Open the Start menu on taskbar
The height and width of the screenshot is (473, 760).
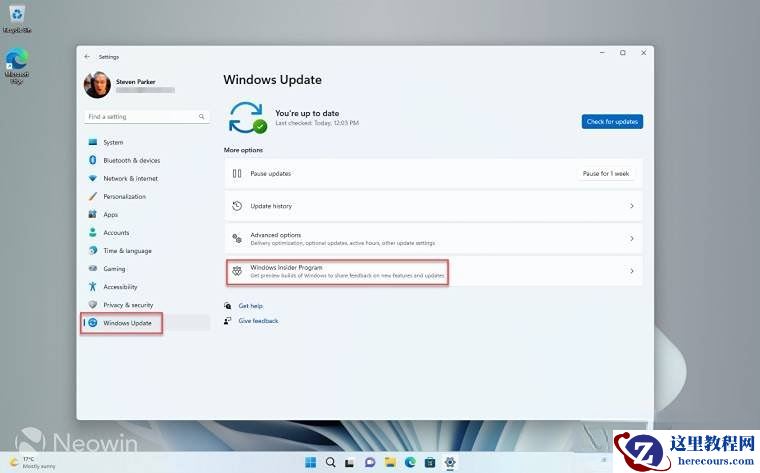coord(310,462)
